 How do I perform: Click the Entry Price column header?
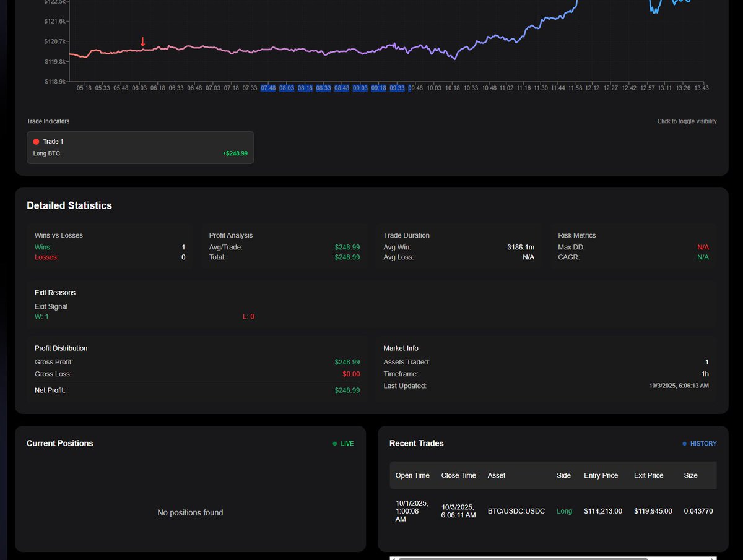click(x=601, y=475)
